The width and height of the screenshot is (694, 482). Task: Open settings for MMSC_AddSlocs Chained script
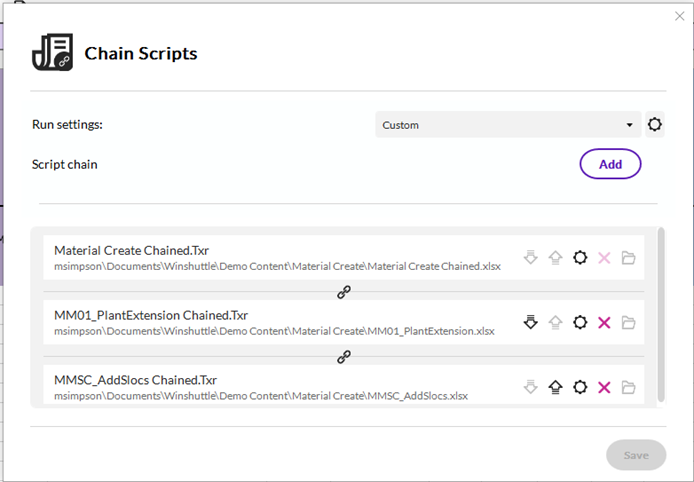(x=580, y=387)
